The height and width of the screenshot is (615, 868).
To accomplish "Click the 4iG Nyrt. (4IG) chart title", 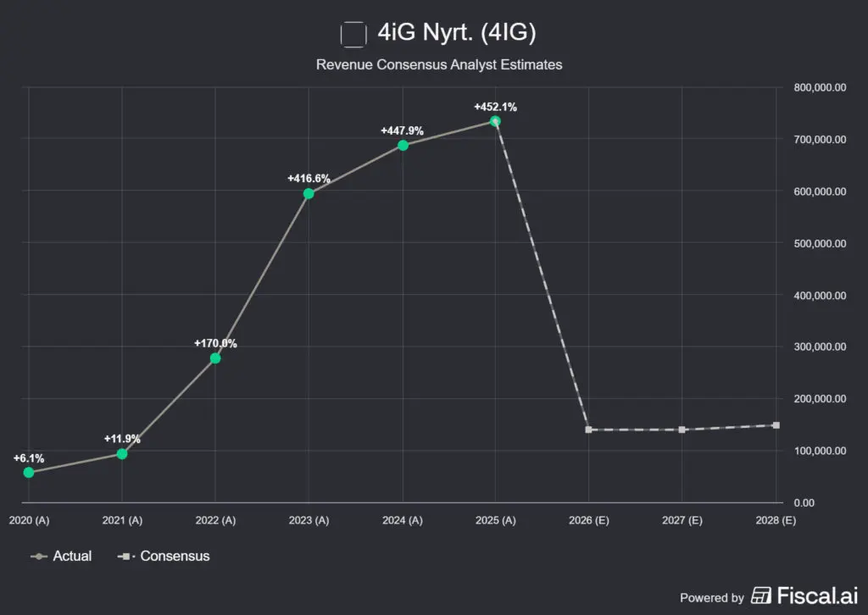I will point(457,33).
